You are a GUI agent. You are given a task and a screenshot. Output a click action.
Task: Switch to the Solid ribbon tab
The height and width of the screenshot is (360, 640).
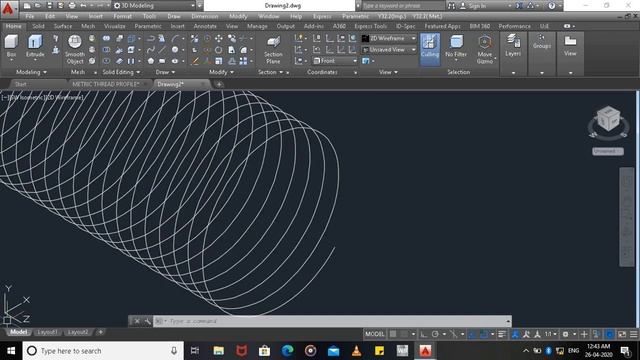pos(38,26)
